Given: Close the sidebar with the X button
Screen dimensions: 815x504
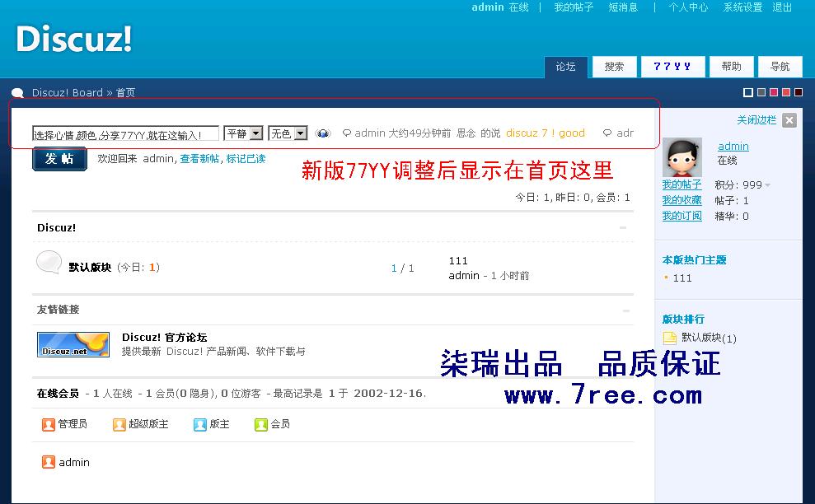Looking at the screenshot, I should (x=789, y=120).
